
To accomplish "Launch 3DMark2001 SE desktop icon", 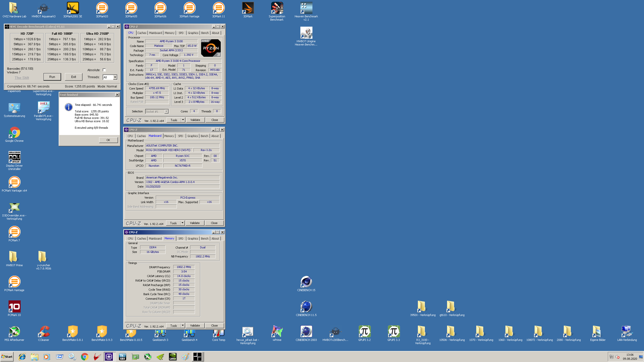I will [73, 10].
